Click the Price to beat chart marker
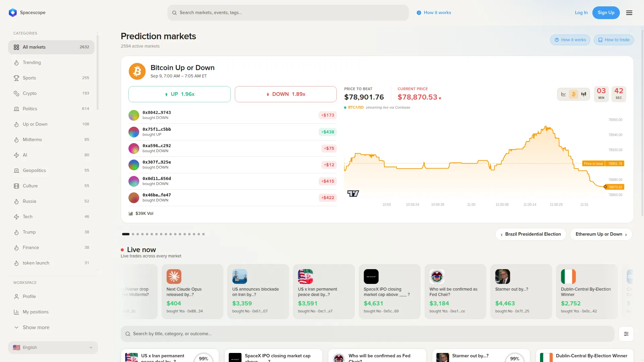 603,164
